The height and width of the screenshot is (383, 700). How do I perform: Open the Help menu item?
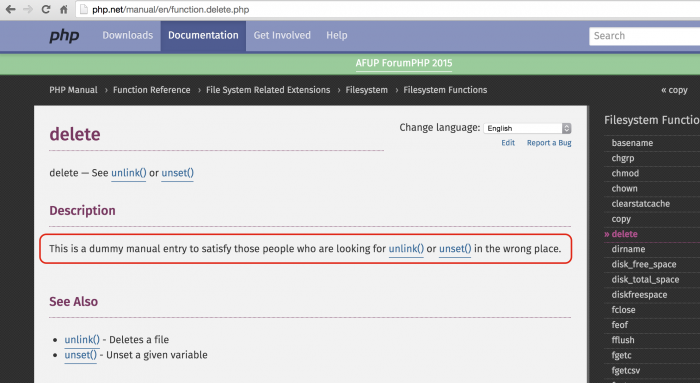tap(337, 35)
